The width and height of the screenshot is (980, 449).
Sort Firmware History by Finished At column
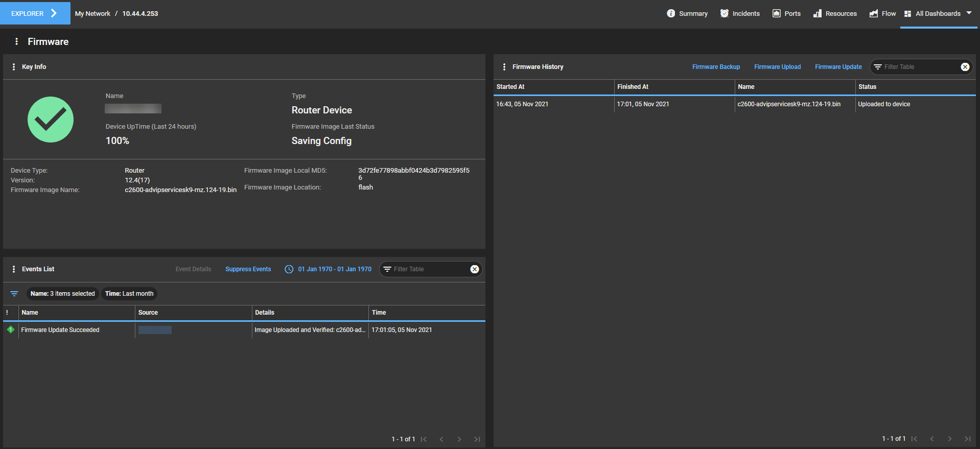click(674, 87)
